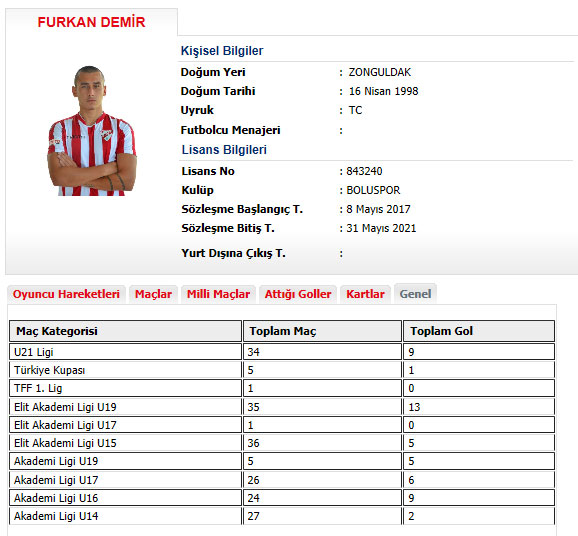
Task: Click the Furkan Demir player photo
Action: pos(92,131)
